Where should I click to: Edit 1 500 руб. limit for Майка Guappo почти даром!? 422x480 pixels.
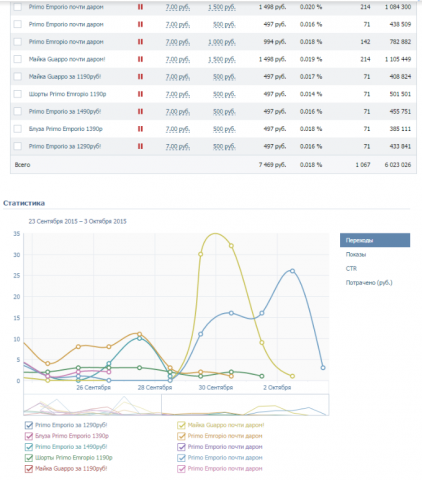click(x=222, y=60)
